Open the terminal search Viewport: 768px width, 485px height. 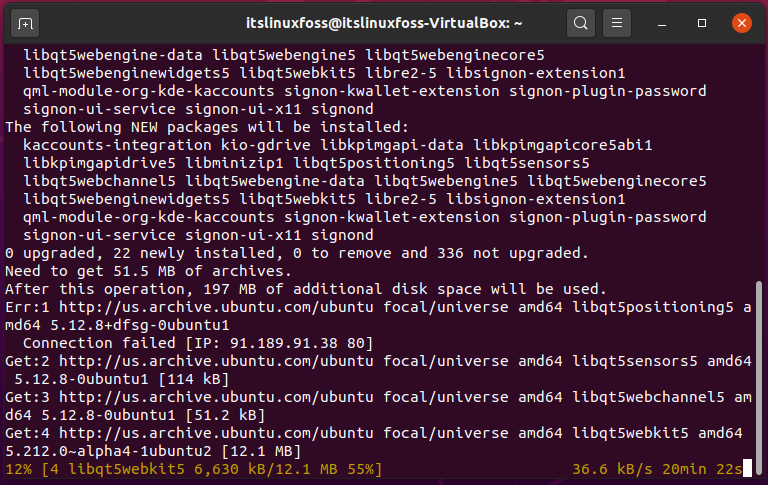click(x=580, y=23)
